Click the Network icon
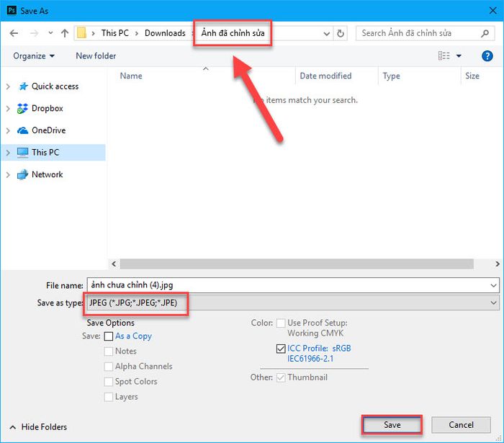This screenshot has width=504, height=443. [x=22, y=174]
